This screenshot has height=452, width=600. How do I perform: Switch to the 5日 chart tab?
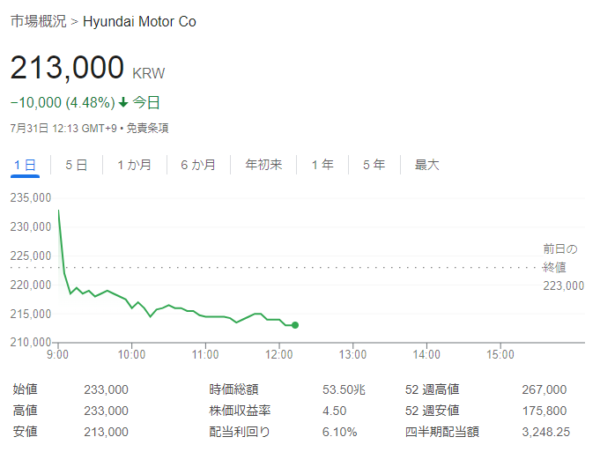76,165
